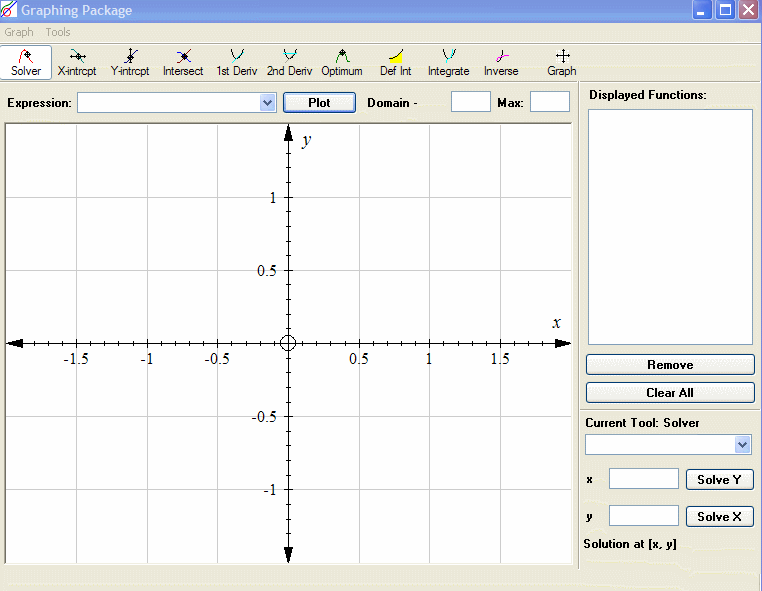Click the Remove button
762x591 pixels.
coord(670,365)
